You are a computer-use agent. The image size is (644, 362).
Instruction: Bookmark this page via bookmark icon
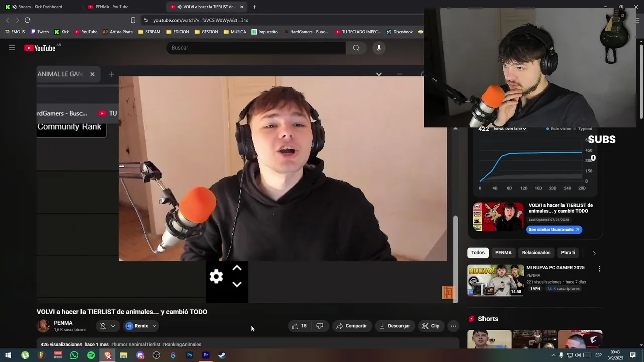click(x=133, y=20)
